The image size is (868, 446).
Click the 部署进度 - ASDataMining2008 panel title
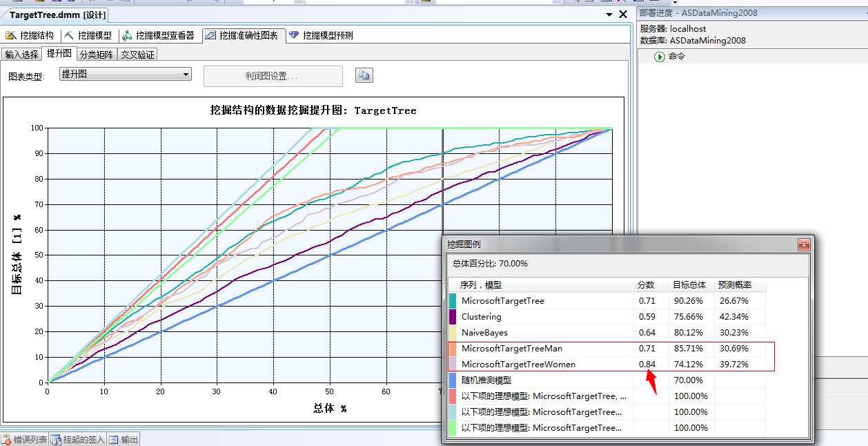point(698,12)
